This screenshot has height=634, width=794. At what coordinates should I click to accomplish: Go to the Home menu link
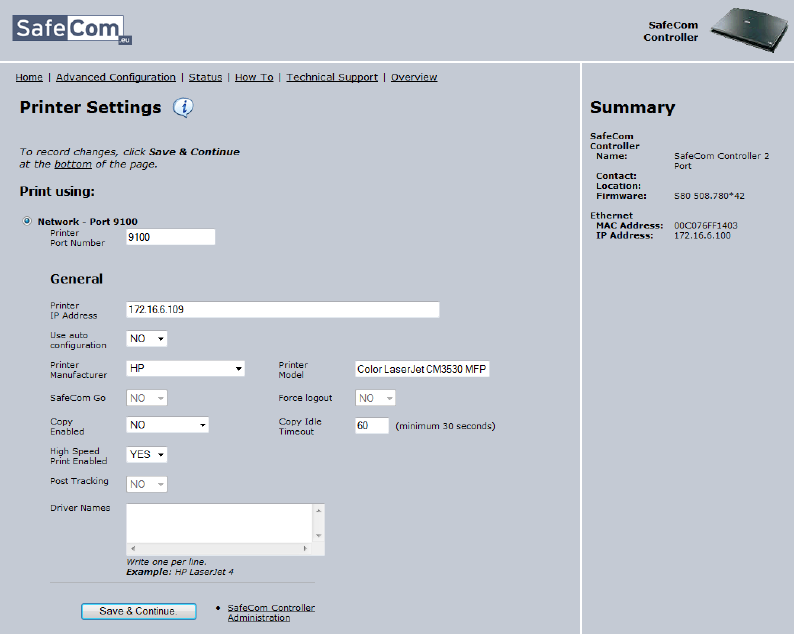click(29, 77)
